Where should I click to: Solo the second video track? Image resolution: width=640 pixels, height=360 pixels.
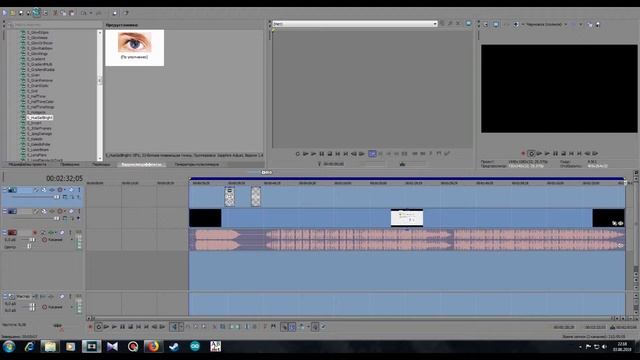[79, 211]
